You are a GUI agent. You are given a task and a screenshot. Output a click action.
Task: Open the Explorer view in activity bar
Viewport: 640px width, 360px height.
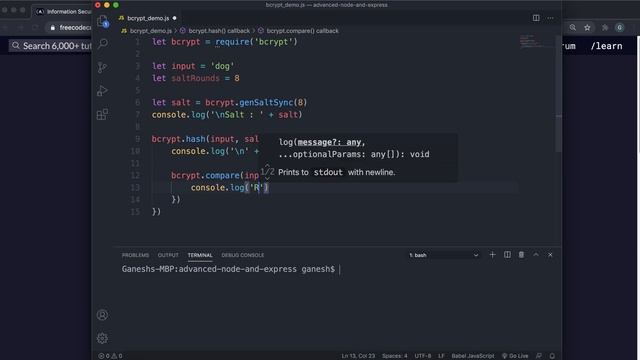coord(102,21)
